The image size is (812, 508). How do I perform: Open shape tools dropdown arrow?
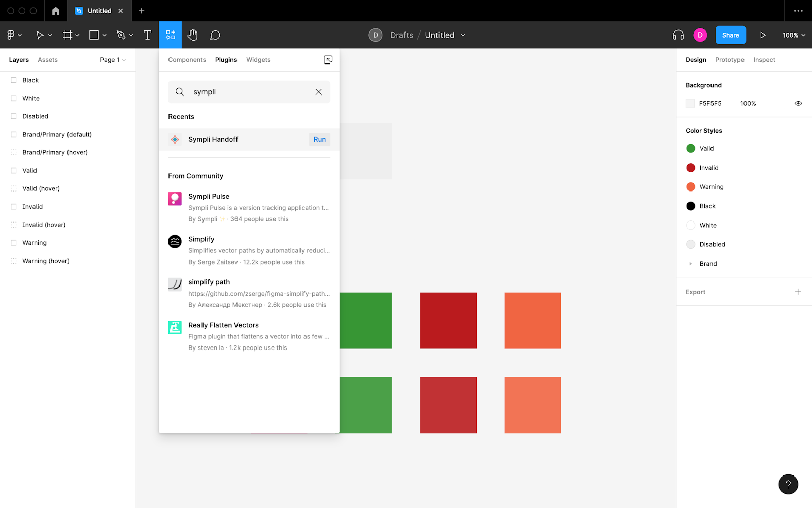[x=105, y=35]
